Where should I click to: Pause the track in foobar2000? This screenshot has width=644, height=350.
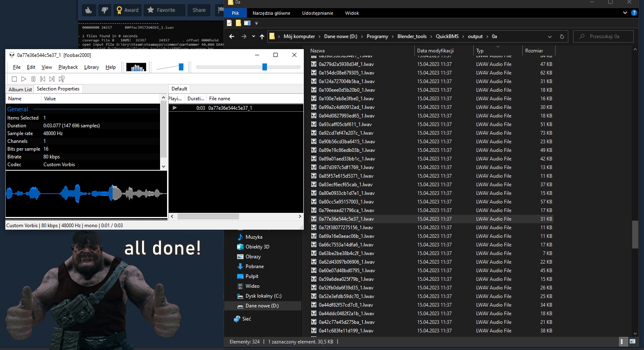[x=33, y=79]
